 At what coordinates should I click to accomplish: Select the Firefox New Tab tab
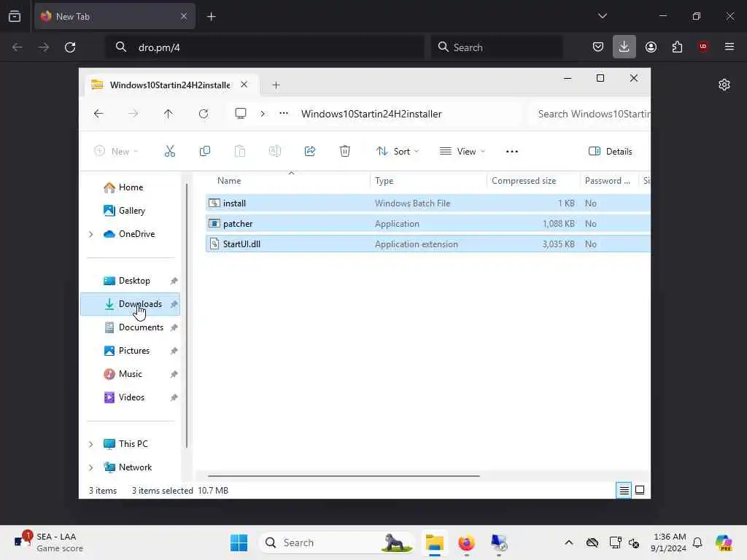pyautogui.click(x=115, y=16)
